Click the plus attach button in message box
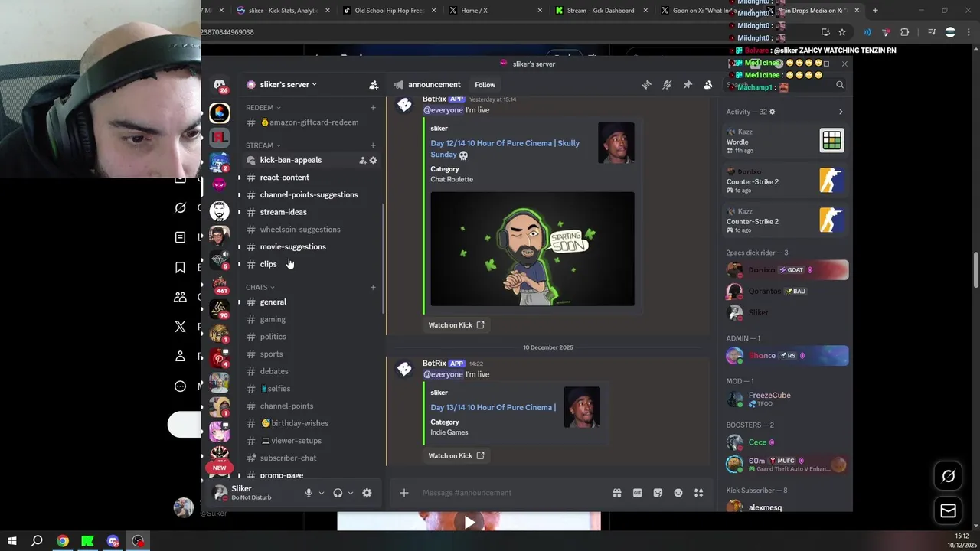This screenshot has height=551, width=980. click(x=404, y=493)
